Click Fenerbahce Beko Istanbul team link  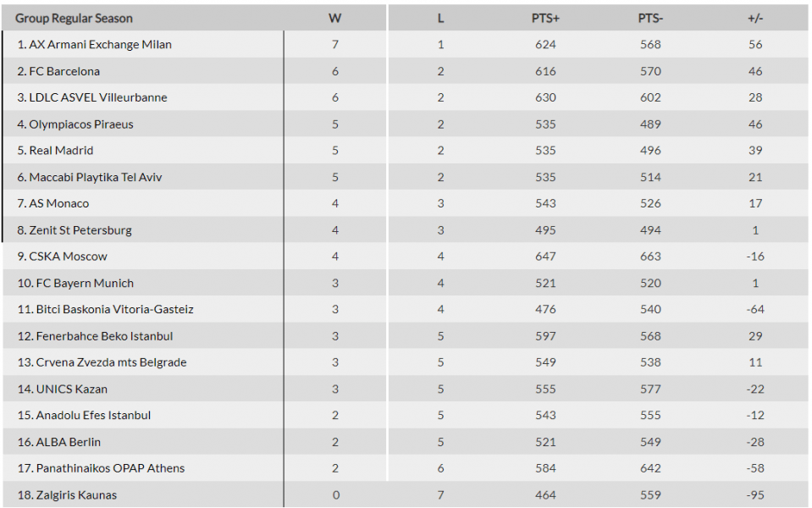pos(96,336)
